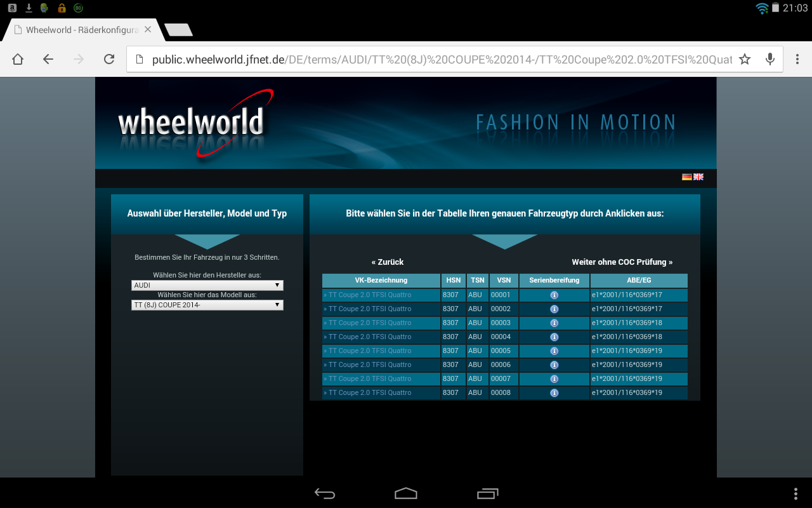Open Serienbereifung info icon for VSN 00001

click(x=554, y=295)
